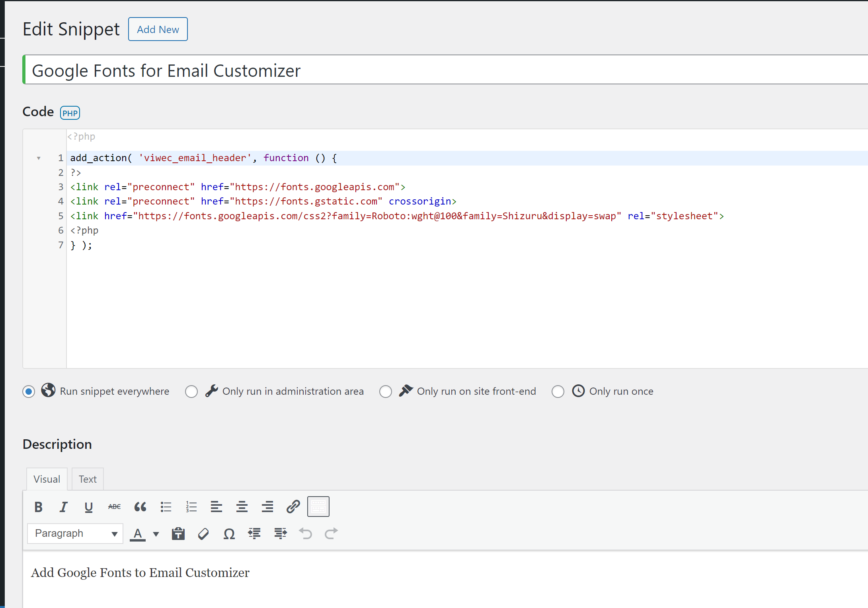
Task: Toggle bold formatting in description editor
Action: (39, 507)
